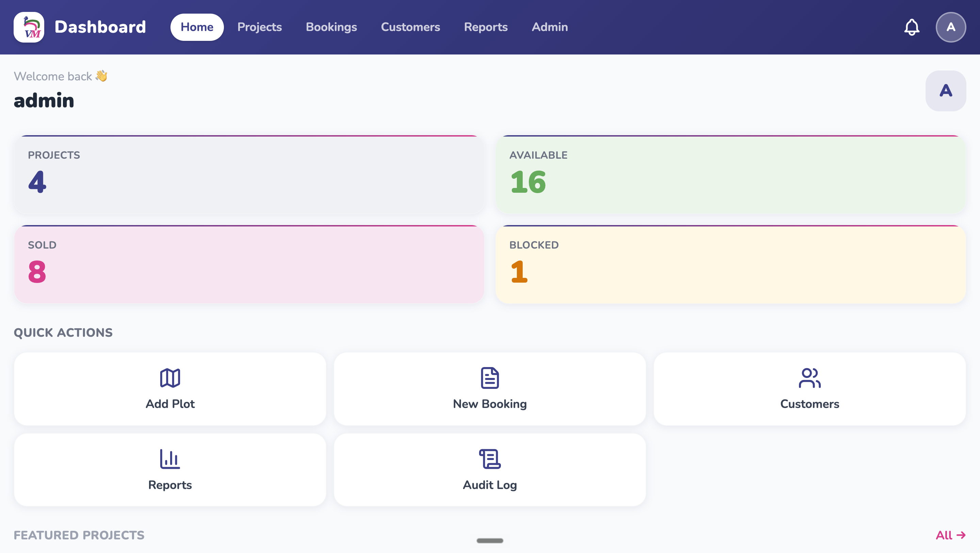Click the bottom drag handle bar
980x553 pixels.
click(490, 540)
